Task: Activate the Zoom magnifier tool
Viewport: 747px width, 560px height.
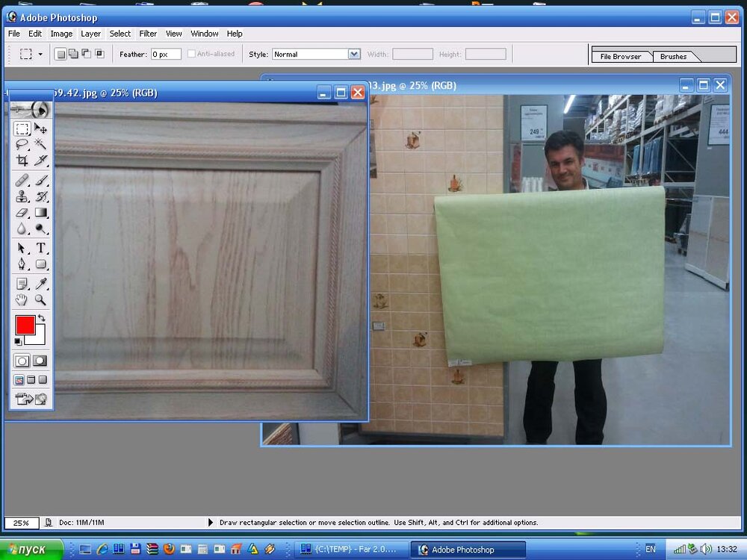Action: tap(41, 300)
